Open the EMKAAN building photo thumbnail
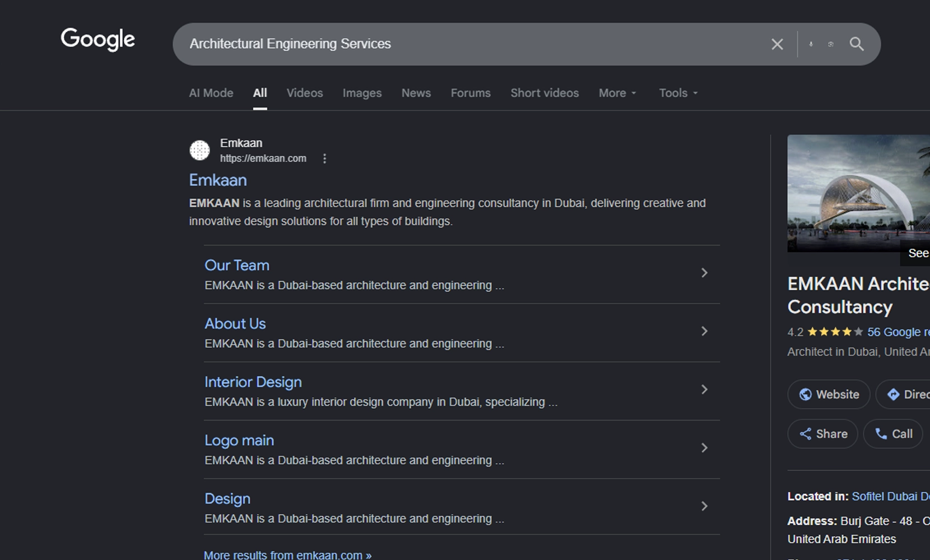The image size is (930, 560). [858, 193]
